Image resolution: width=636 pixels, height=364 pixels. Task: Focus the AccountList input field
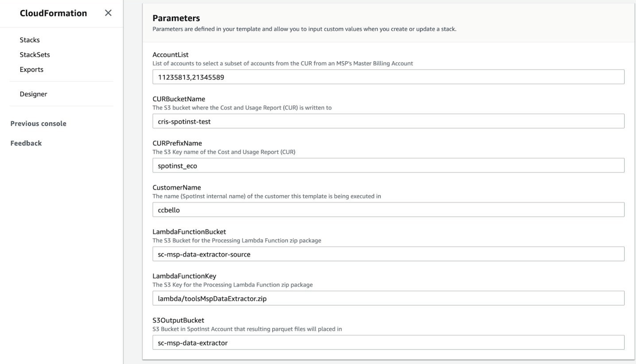pyautogui.click(x=388, y=77)
